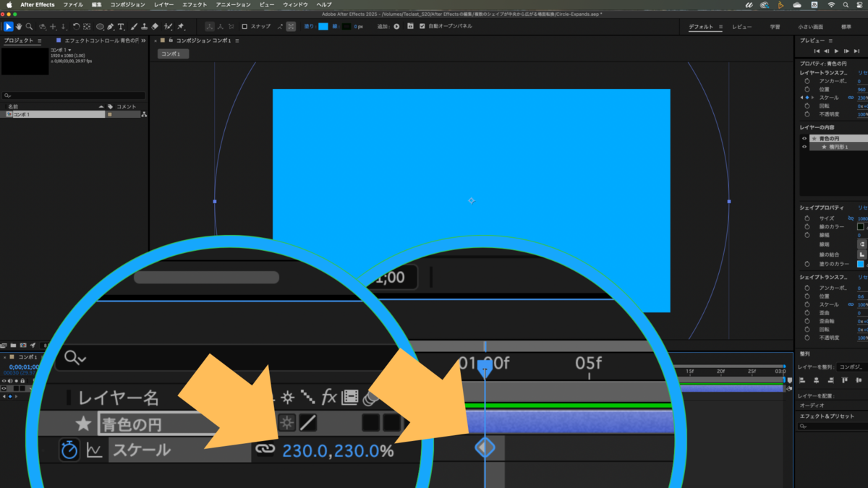Open the コンポジション menu in menu bar

click(127, 4)
